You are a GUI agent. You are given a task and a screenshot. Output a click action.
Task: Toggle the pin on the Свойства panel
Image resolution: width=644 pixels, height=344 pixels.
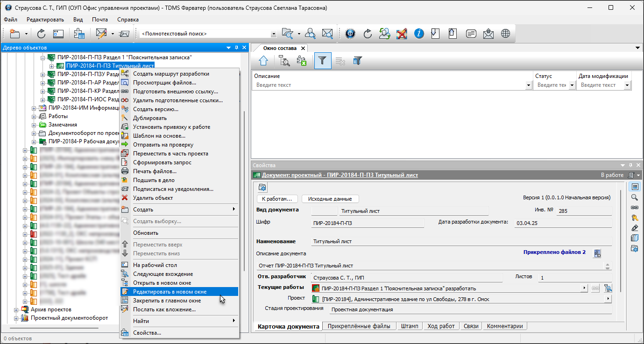(x=630, y=165)
